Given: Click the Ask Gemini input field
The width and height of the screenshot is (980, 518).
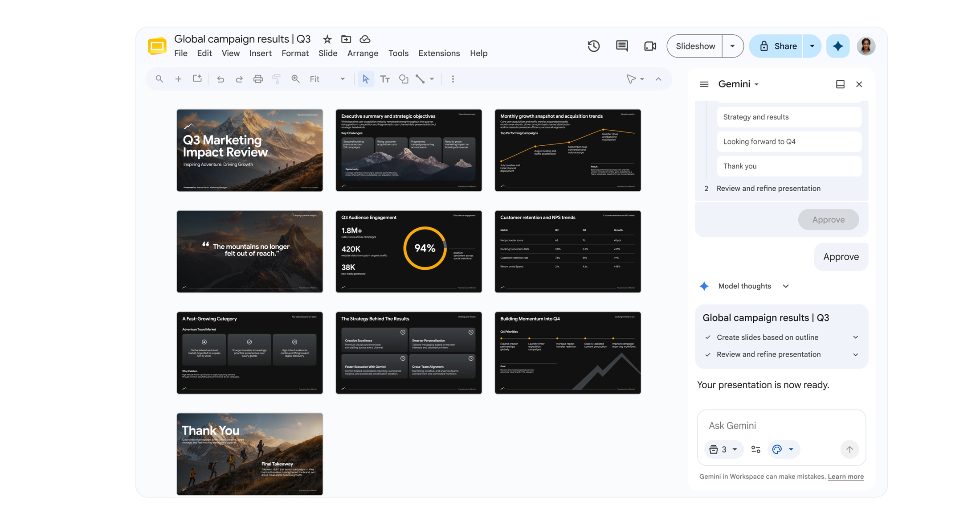Looking at the screenshot, I should pyautogui.click(x=781, y=425).
